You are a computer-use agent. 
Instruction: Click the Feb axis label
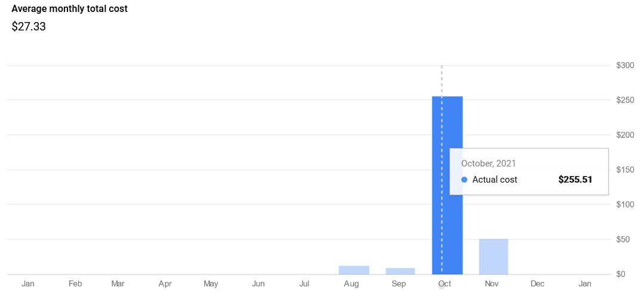pyautogui.click(x=75, y=283)
